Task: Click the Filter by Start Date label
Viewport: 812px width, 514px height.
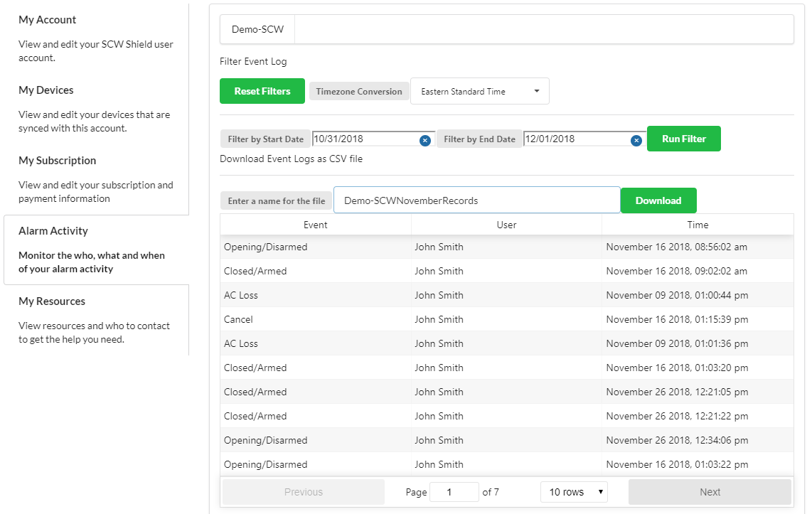Action: click(266, 139)
